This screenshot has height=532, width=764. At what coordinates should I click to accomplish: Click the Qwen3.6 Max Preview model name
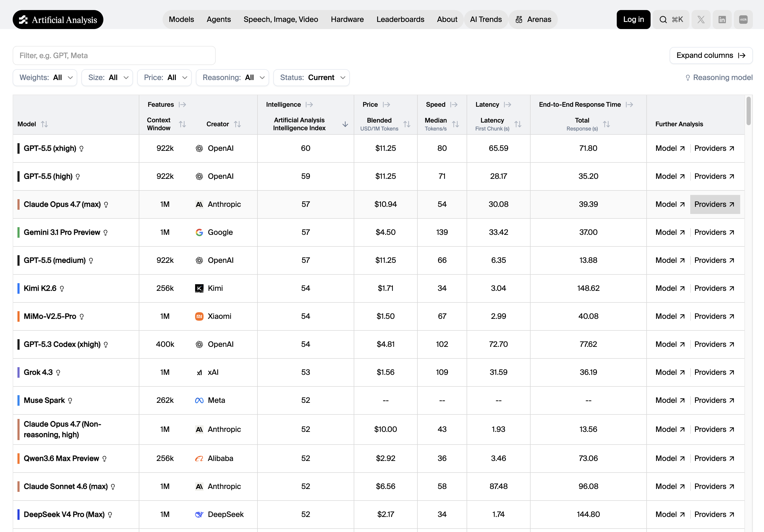coord(61,459)
